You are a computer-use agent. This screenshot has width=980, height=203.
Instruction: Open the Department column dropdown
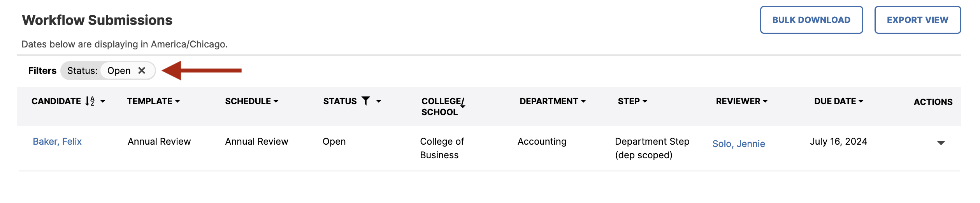(553, 101)
